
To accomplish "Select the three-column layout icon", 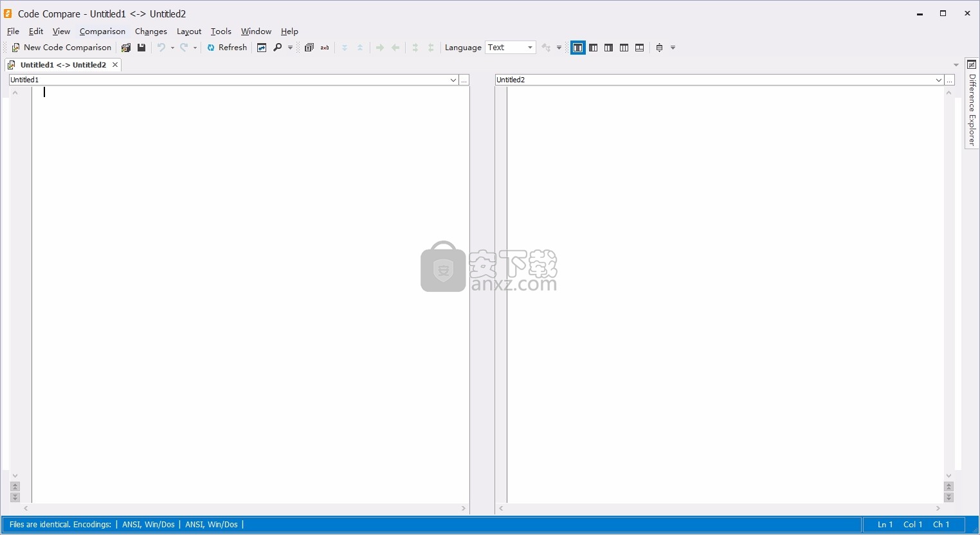I will click(x=624, y=48).
